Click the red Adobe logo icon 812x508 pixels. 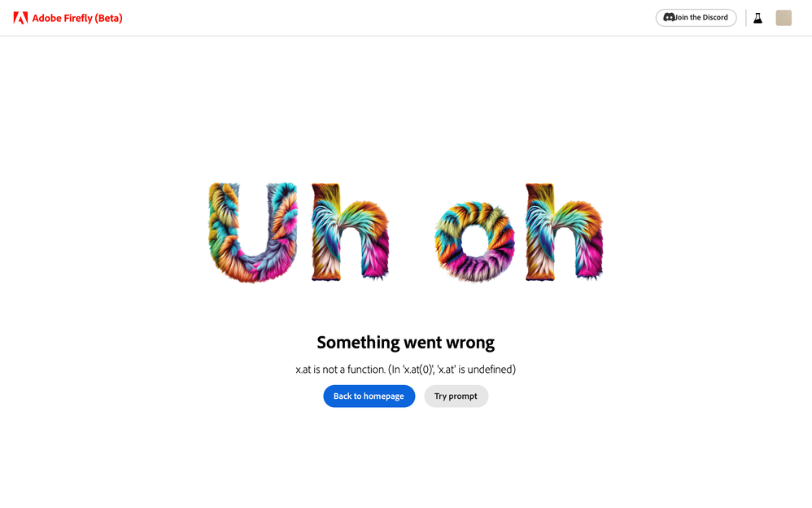20,18
